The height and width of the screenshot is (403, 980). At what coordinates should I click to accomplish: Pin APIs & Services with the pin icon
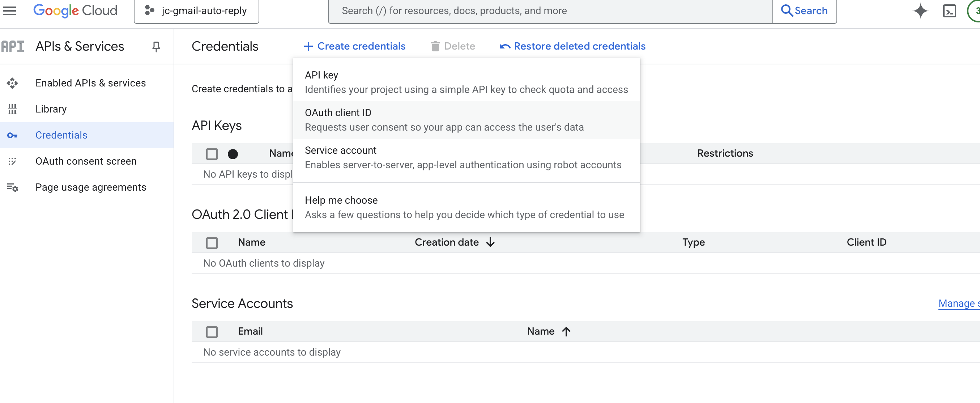(x=156, y=46)
